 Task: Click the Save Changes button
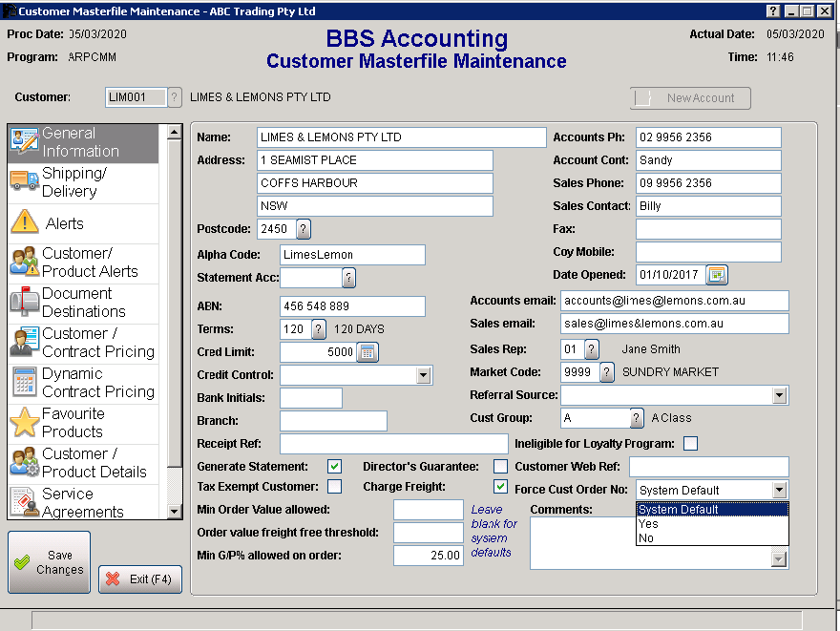coord(50,563)
